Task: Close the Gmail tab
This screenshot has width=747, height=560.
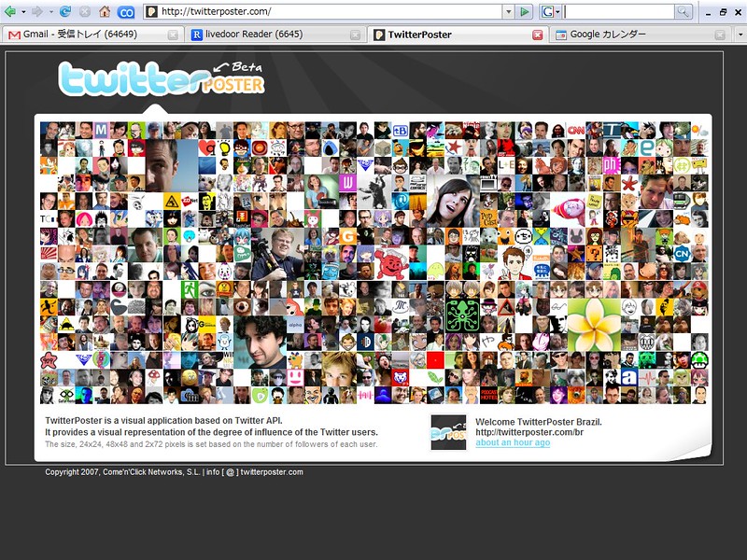Action: tap(173, 35)
